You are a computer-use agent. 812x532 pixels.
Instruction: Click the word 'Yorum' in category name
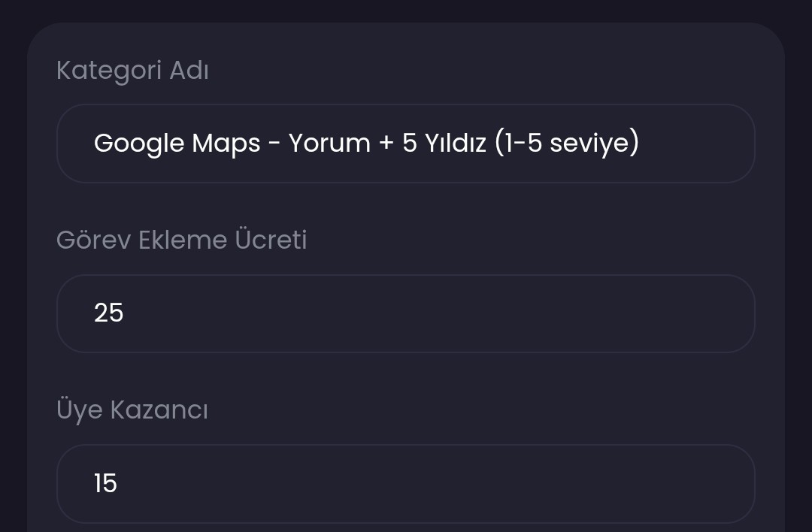(329, 144)
